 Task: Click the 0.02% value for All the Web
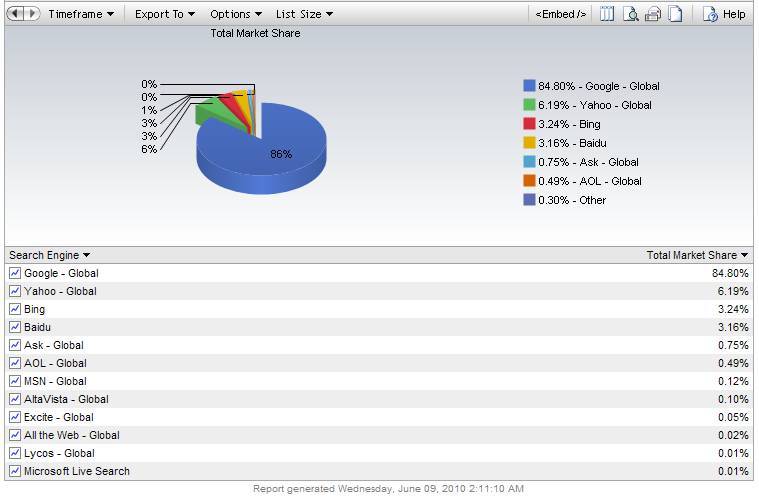tap(733, 435)
